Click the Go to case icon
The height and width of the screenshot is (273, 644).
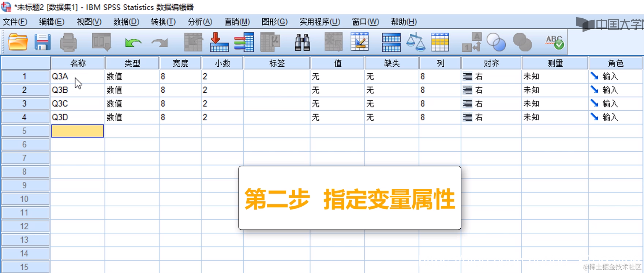click(x=193, y=42)
